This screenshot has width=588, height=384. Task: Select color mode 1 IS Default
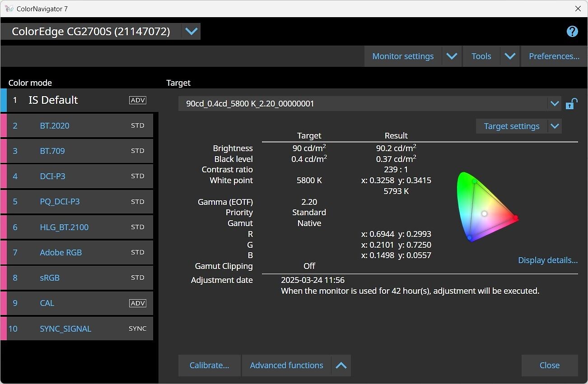[x=80, y=100]
